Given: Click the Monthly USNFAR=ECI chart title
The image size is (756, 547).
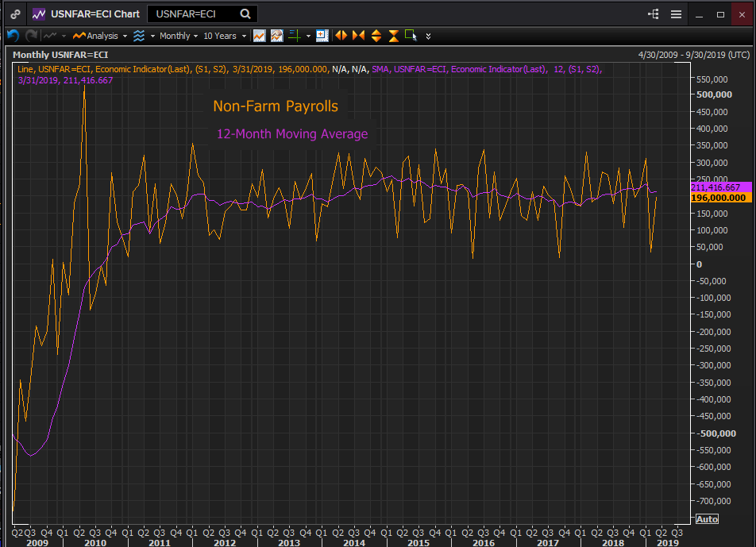Looking at the screenshot, I should point(60,55).
